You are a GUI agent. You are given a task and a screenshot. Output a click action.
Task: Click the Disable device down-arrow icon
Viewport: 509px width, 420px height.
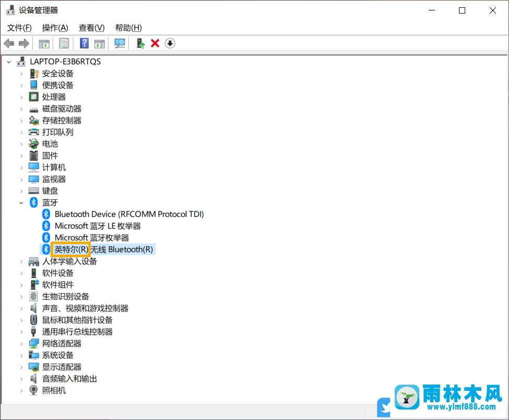[170, 43]
